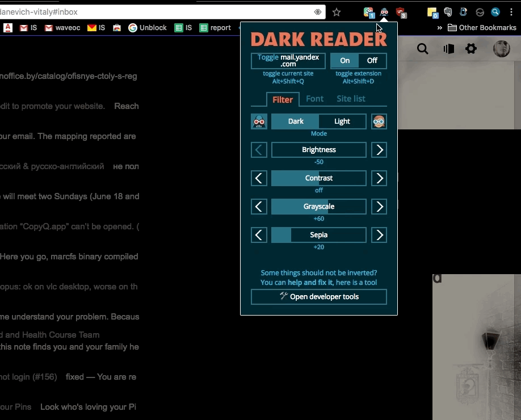
Task: Click the multicolor extension icon with badge 1
Action: [x=369, y=12]
